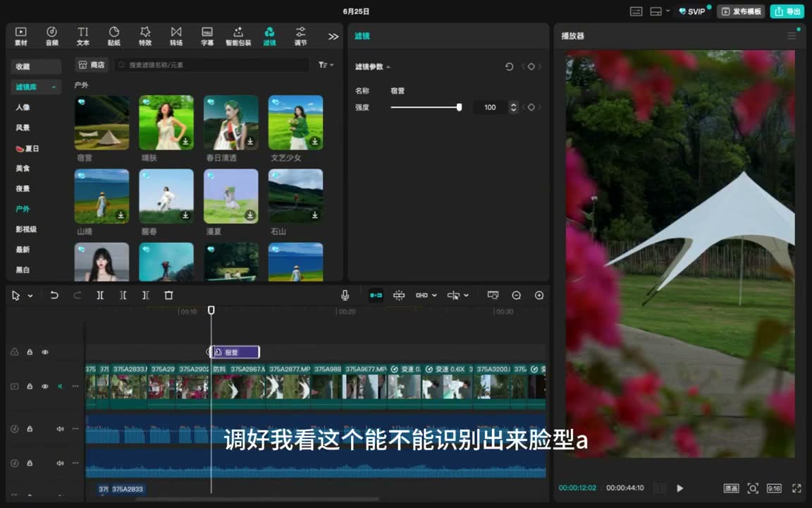Open the 9:16 aspect ratio selector

(x=774, y=488)
